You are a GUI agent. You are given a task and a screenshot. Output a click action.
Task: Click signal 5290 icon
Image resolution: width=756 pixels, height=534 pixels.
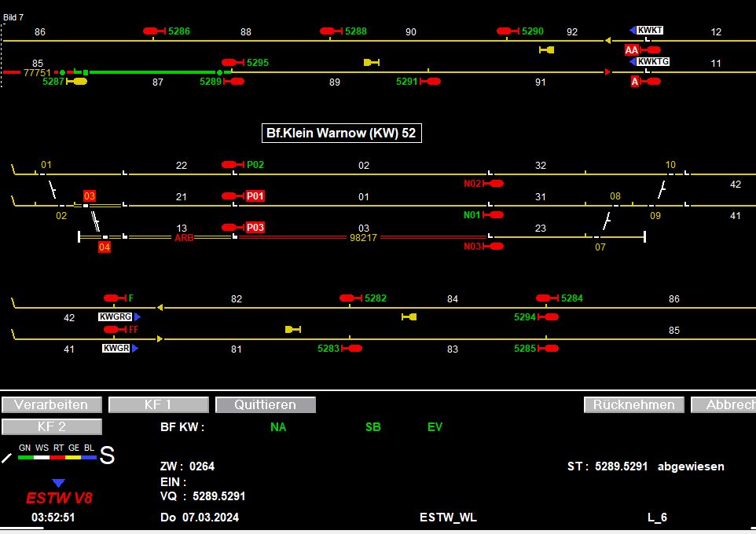[x=508, y=31]
